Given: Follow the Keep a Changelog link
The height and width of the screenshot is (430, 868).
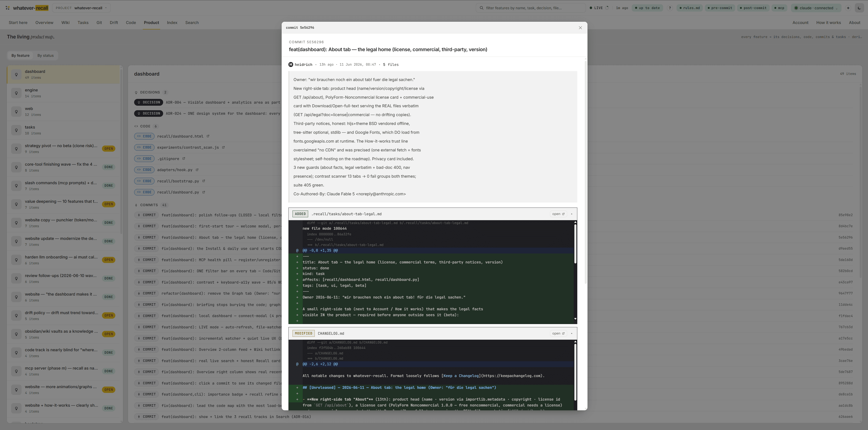Looking at the screenshot, I should [x=461, y=376].
